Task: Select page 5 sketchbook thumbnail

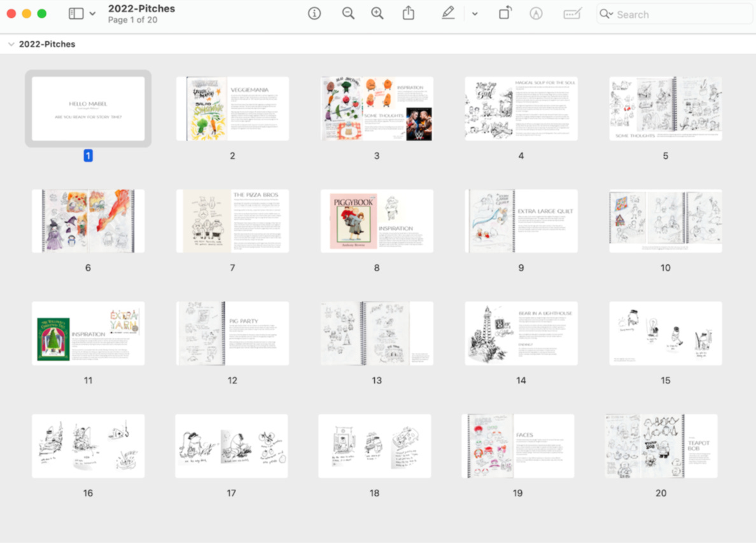Action: [x=666, y=108]
